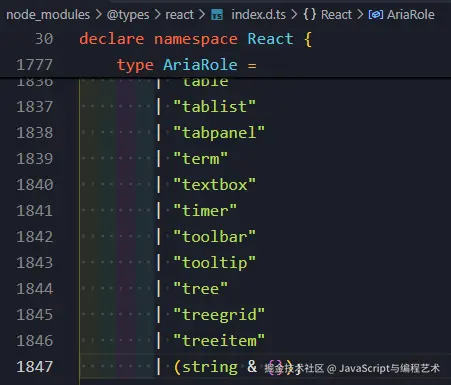
Task: Expand chevron after @types in breadcrumb
Action: click(x=158, y=15)
